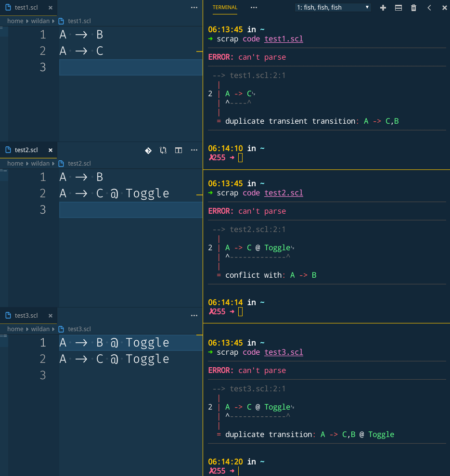Click line number 2 in test3.scl gutter
450x476 pixels.
[x=42, y=359]
